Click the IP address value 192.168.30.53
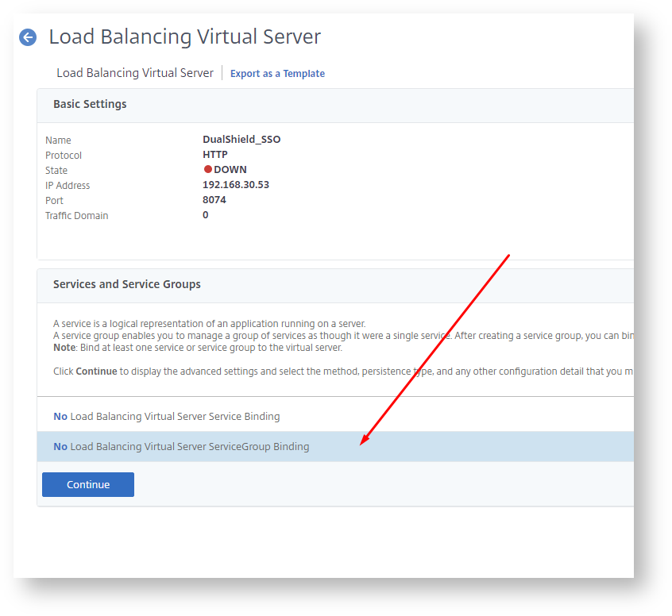The image size is (672, 616). click(x=236, y=185)
